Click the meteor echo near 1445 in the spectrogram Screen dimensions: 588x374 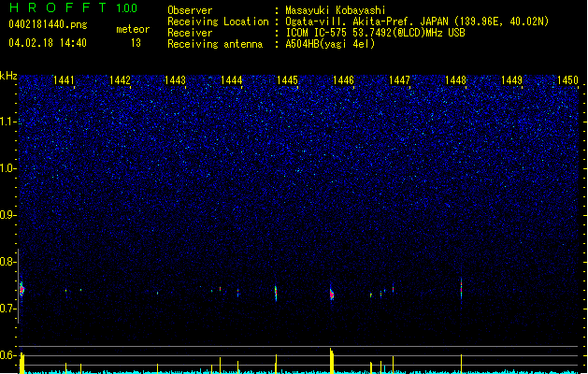click(x=276, y=294)
